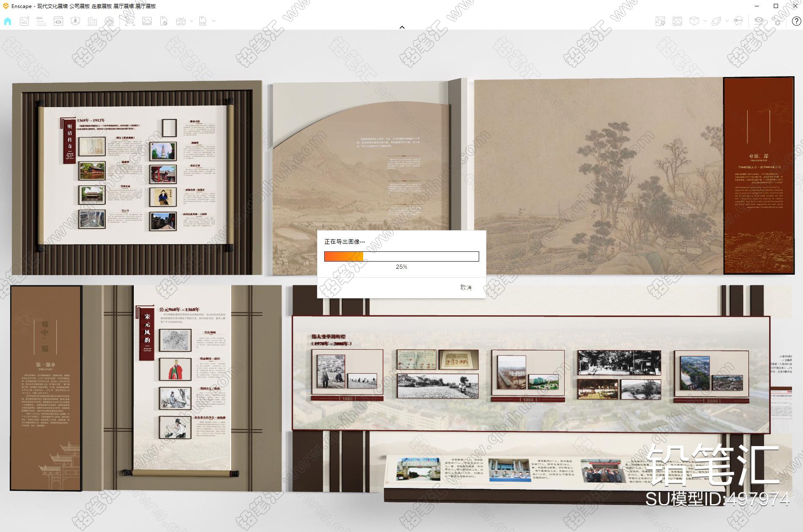
Task: Toggle the minimap icon
Action: click(x=660, y=21)
